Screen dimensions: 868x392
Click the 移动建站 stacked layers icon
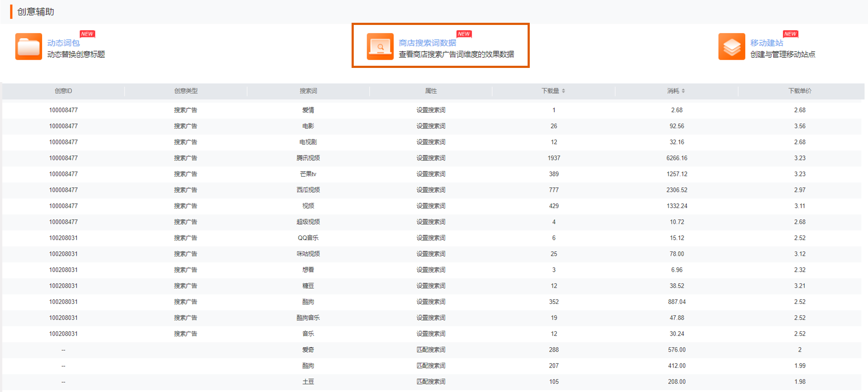point(732,46)
